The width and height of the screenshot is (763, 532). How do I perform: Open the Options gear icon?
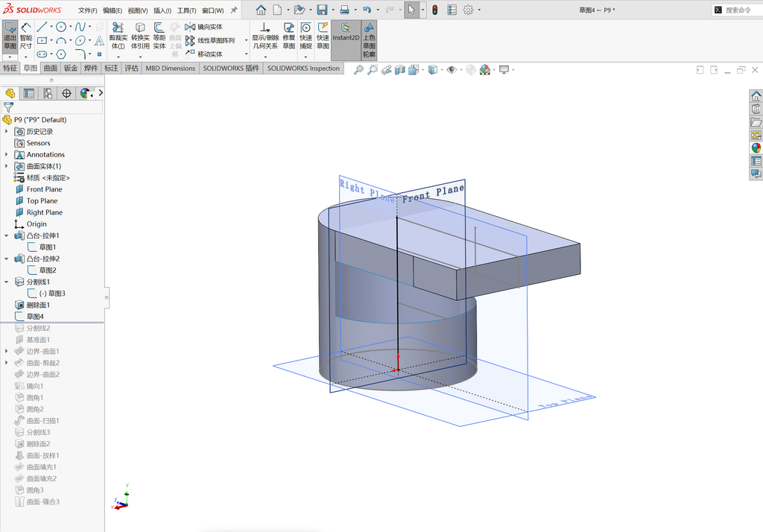click(468, 10)
